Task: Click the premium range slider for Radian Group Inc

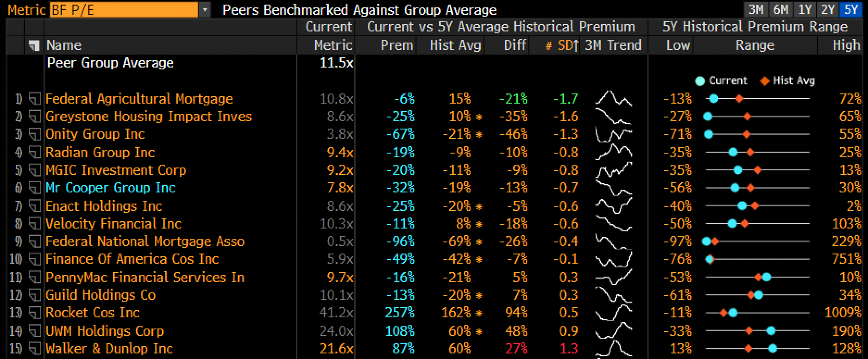Action: tap(757, 152)
